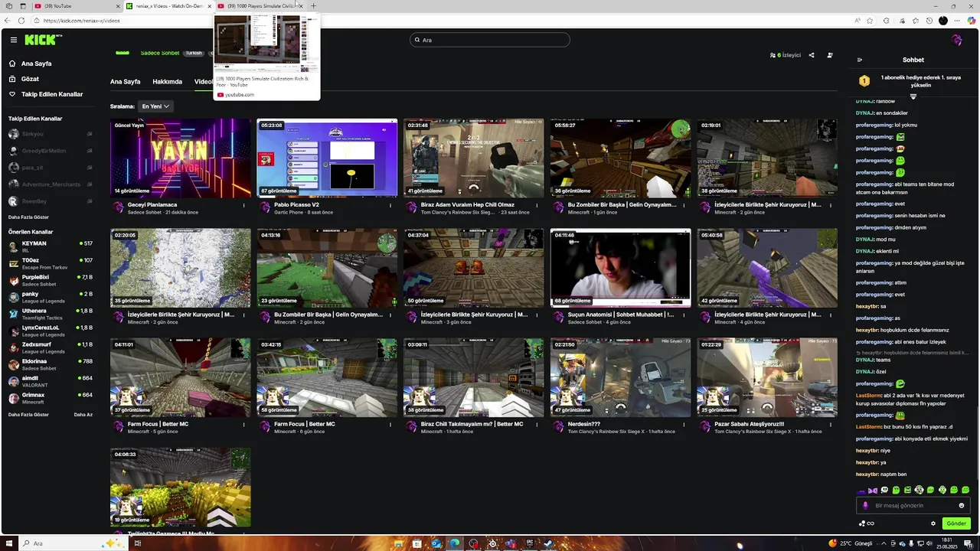The width and height of the screenshot is (980, 551).
Task: Open PurpleBixi recommended channel
Action: 51,280
